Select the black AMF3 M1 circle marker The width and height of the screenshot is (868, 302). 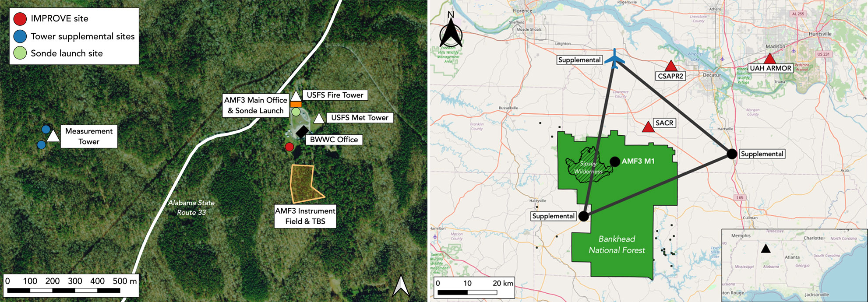615,161
